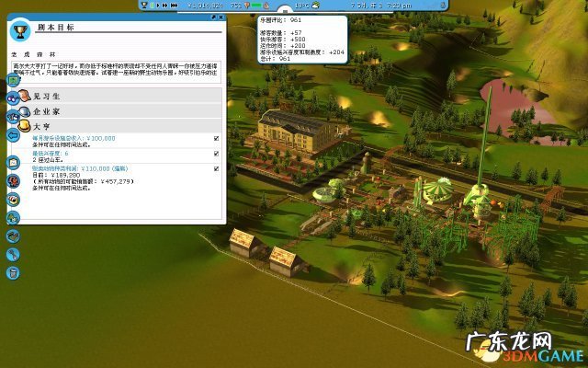Close the scenario objectives window
This screenshot has height=368, width=588.
[221, 17]
